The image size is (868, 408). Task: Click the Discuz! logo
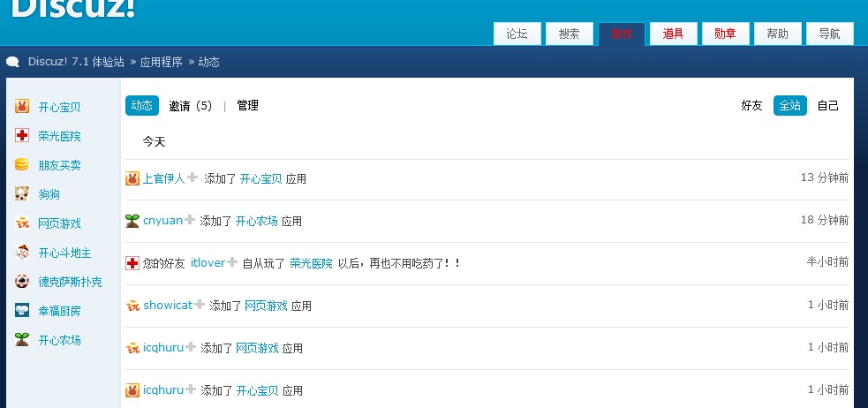coord(72,8)
